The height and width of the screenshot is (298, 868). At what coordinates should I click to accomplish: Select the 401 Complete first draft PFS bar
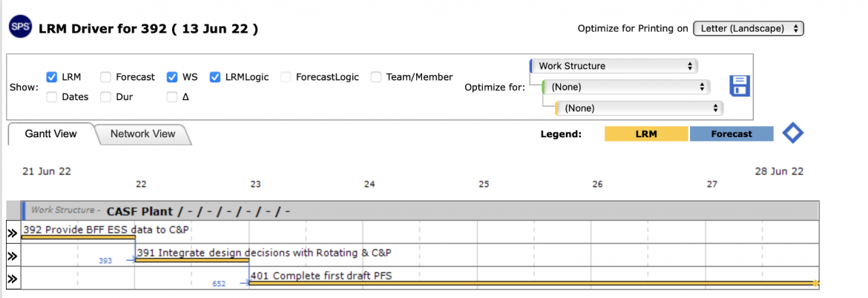click(x=533, y=283)
